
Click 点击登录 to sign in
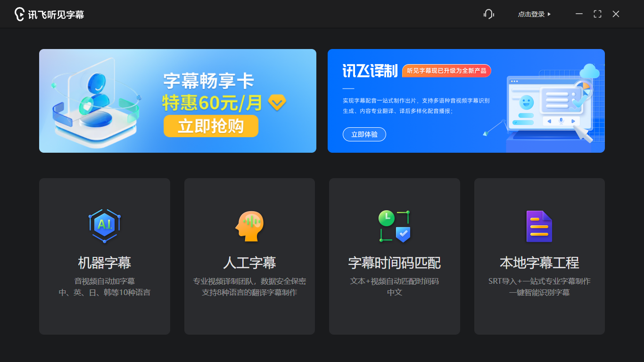click(x=535, y=14)
